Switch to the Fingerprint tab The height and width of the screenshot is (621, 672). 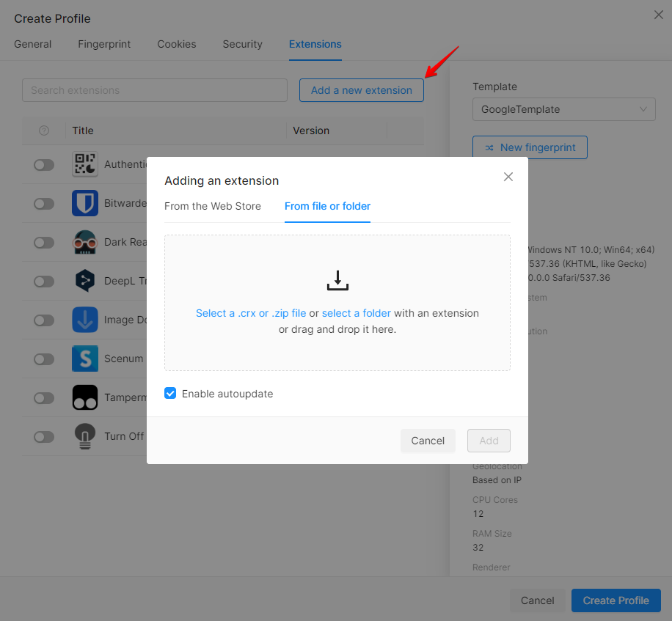pos(104,44)
